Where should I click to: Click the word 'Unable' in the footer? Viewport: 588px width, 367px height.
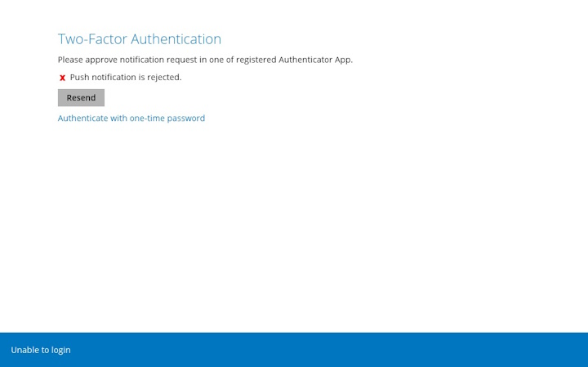click(24, 350)
